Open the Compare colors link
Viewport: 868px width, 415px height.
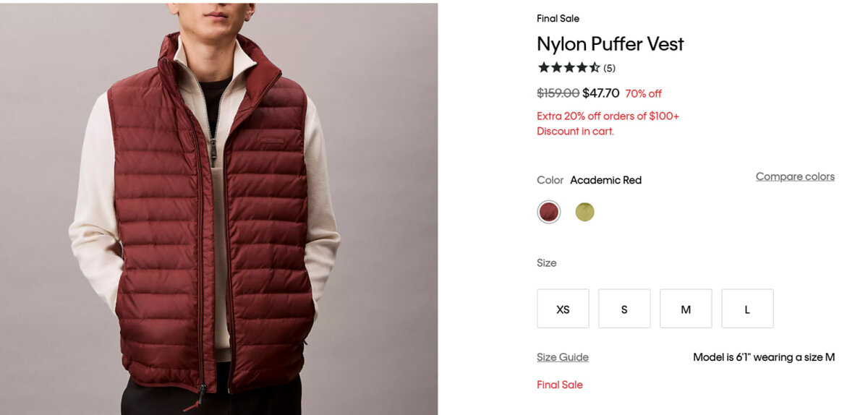[x=795, y=176]
